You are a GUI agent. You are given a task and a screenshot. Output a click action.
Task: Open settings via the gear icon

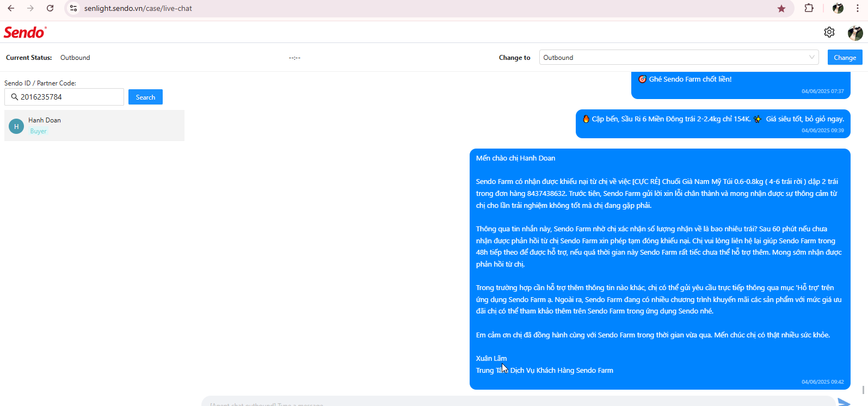829,32
